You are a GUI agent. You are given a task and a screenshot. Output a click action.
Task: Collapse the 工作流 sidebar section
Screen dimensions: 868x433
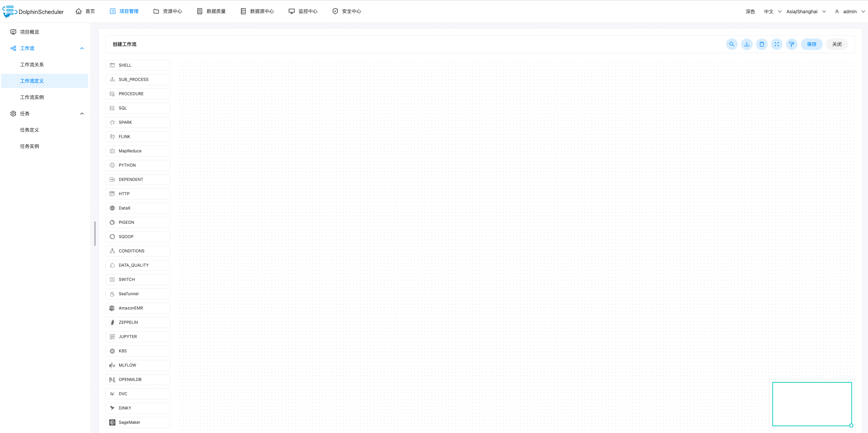click(x=82, y=48)
